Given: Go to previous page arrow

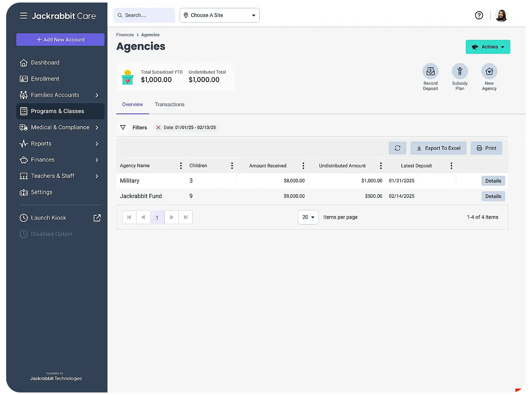Looking at the screenshot, I should [143, 217].
